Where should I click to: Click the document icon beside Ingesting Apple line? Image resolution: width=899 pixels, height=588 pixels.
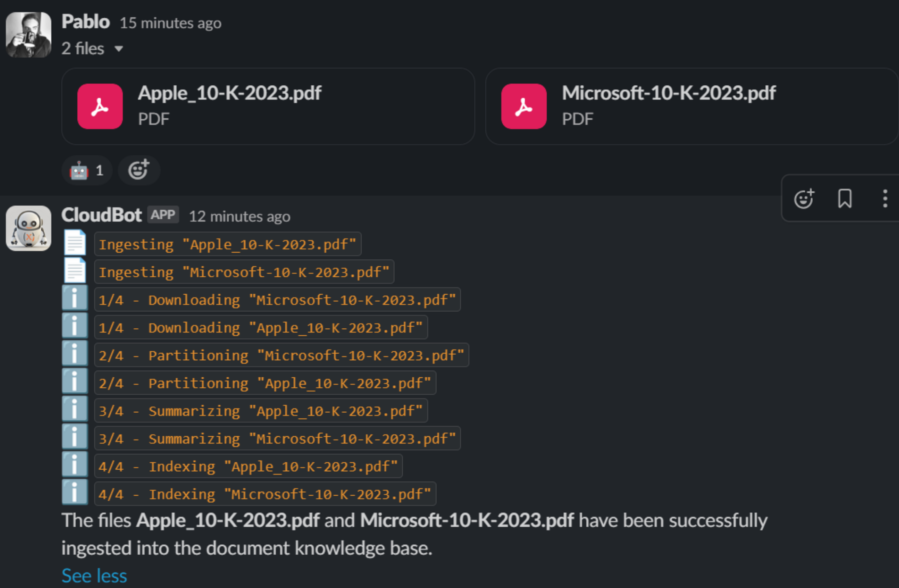(75, 243)
